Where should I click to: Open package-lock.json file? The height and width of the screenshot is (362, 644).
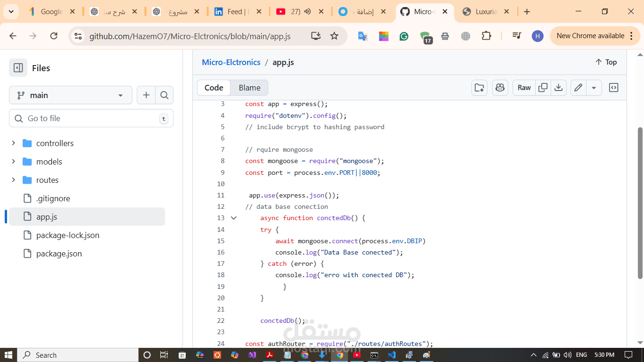click(67, 235)
